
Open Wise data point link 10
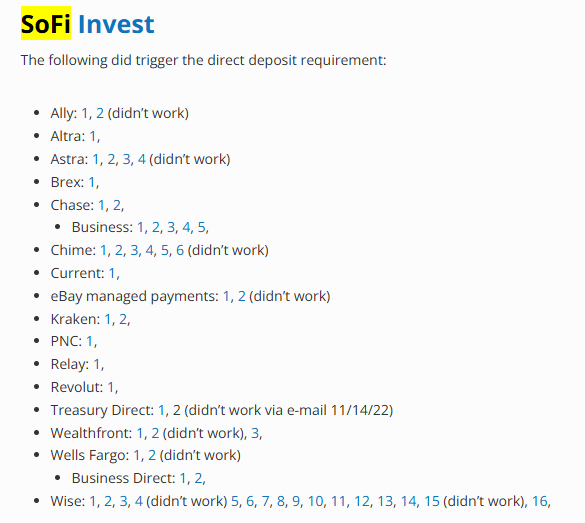[316, 501]
